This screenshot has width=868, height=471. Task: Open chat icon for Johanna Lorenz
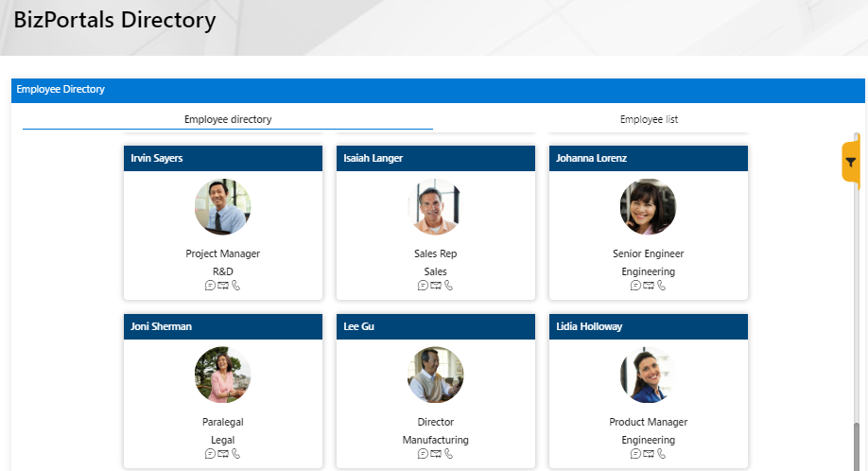pyautogui.click(x=635, y=286)
